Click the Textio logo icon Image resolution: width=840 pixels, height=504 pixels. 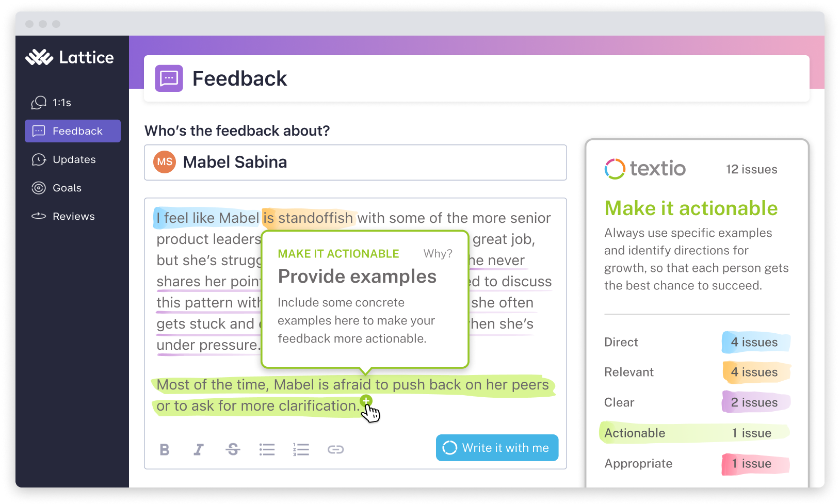click(x=615, y=169)
